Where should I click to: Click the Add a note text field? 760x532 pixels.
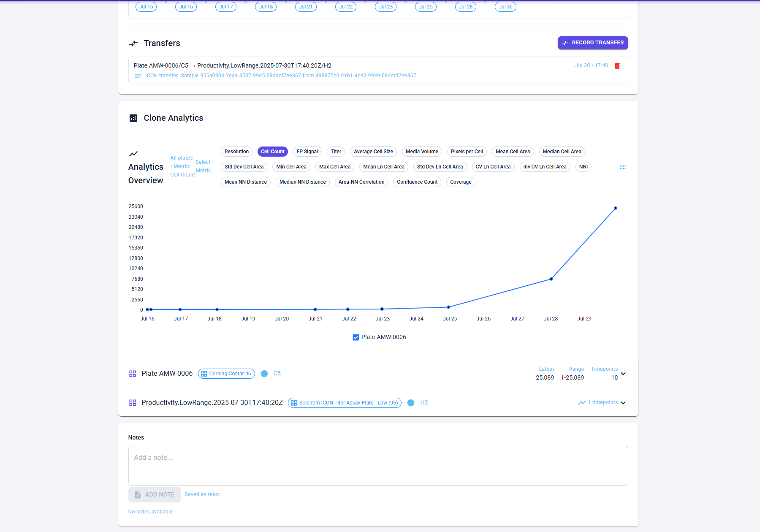378,466
